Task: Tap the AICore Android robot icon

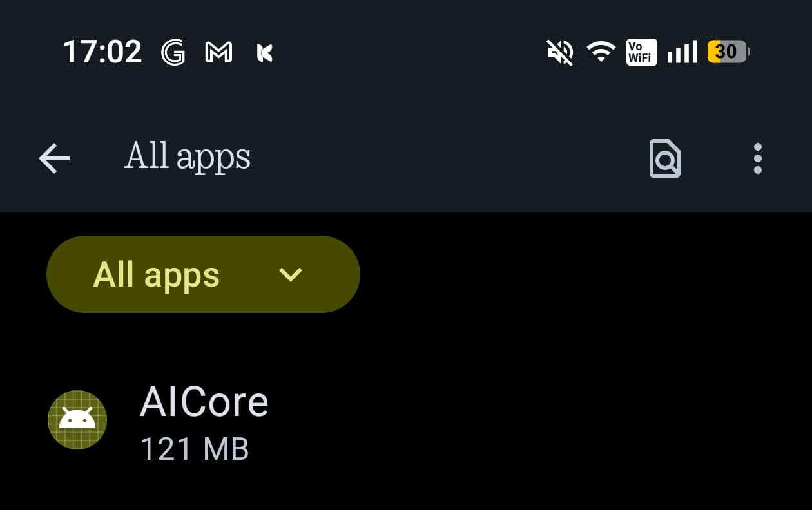Action: 77,420
